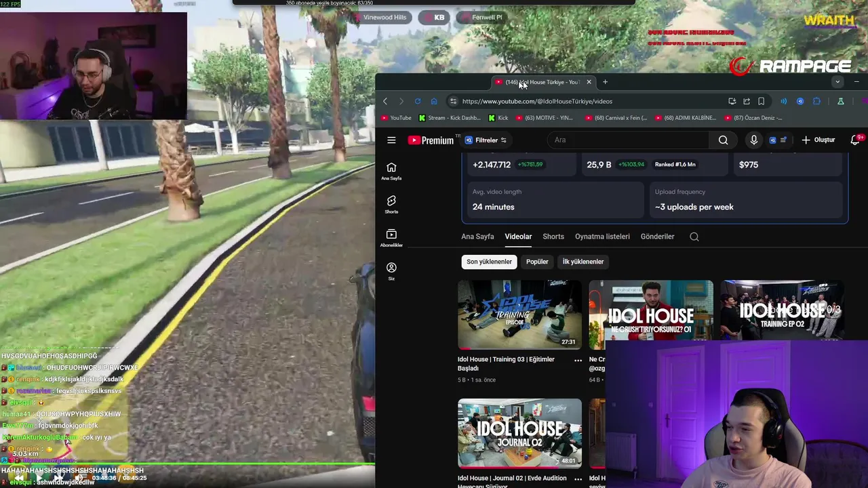The image size is (868, 488).
Task: Fast forward the video in left player
Action: pyautogui.click(x=58, y=478)
